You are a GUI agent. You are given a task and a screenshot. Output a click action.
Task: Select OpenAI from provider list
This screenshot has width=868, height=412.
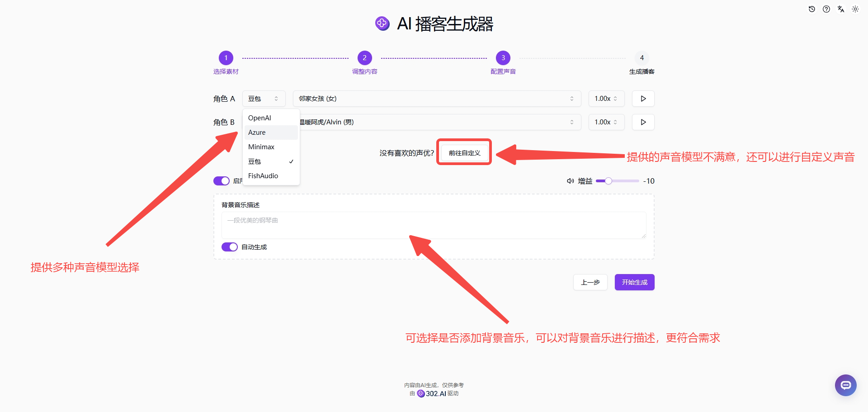tap(271, 118)
